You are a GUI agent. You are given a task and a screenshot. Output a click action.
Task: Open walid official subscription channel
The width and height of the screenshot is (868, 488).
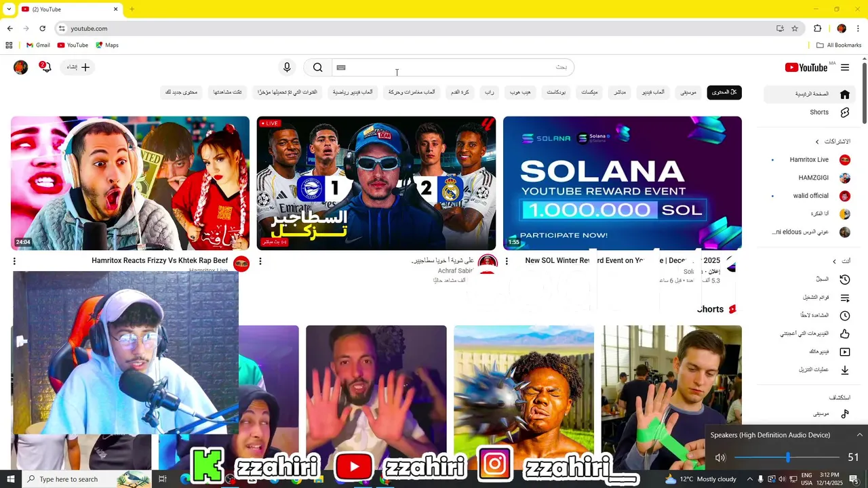coord(810,196)
